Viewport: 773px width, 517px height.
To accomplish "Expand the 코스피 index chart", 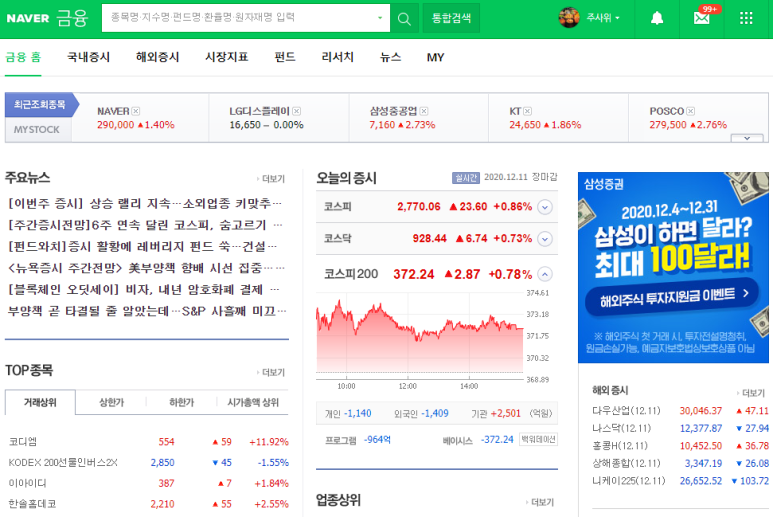I will coord(545,207).
